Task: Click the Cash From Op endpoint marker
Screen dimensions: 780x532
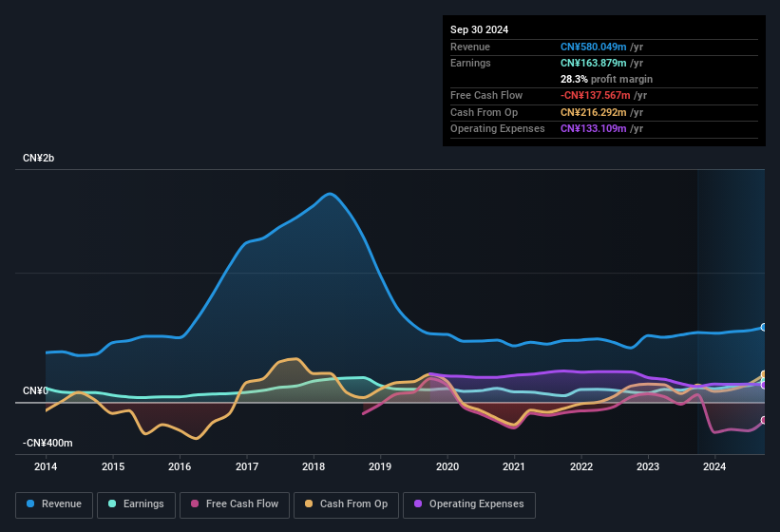Action: pyautogui.click(x=764, y=374)
